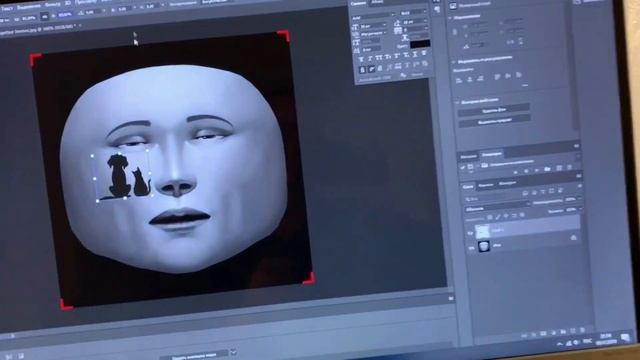
Task: Hide the bottom face layer eye icon
Action: tap(471, 248)
